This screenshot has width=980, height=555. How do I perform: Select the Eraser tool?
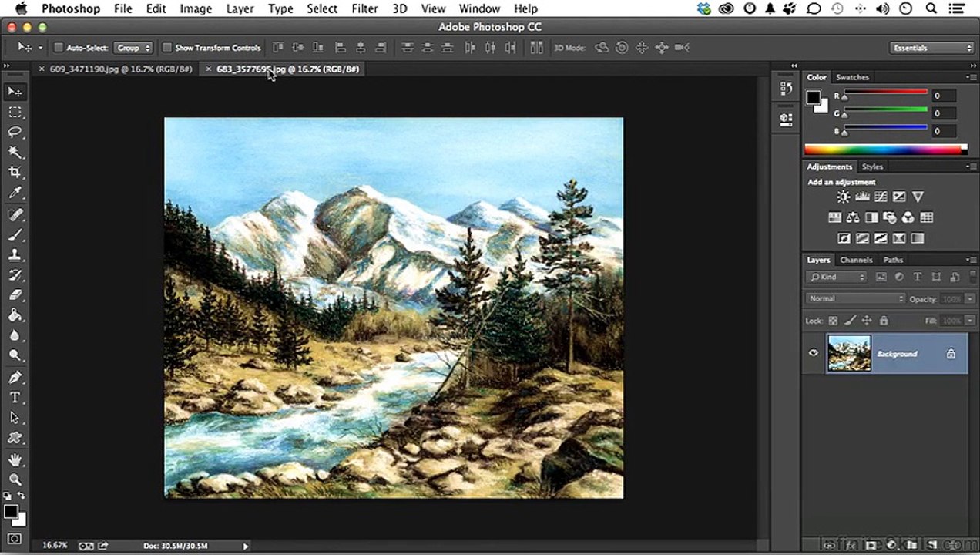(15, 295)
